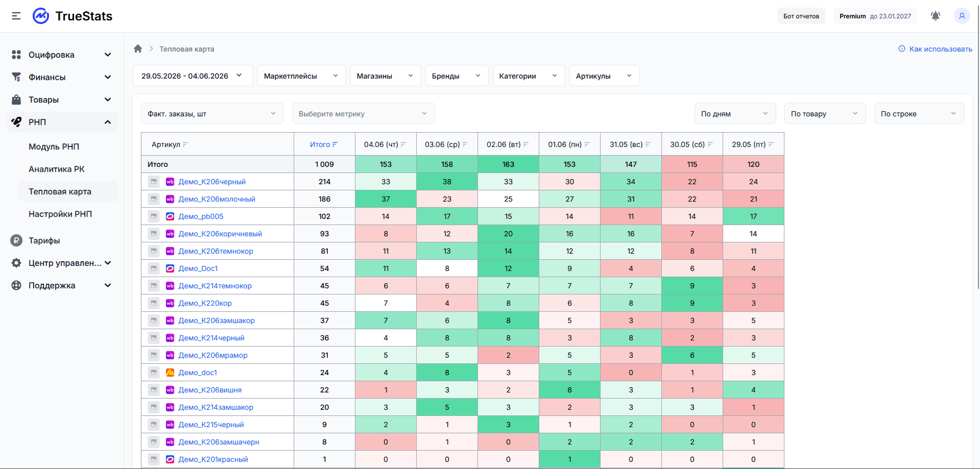Sort by the Итого column sort icon

335,144
